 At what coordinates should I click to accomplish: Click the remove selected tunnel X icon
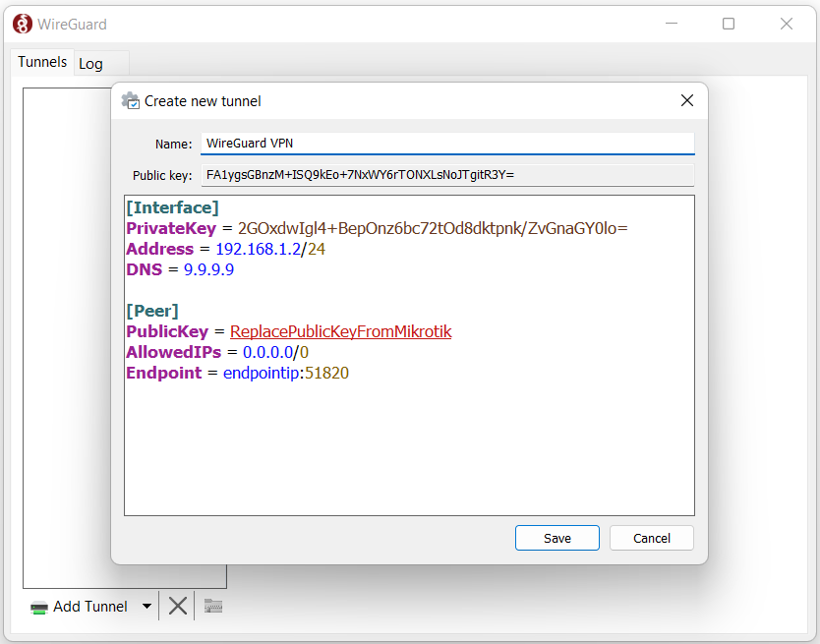pos(177,607)
